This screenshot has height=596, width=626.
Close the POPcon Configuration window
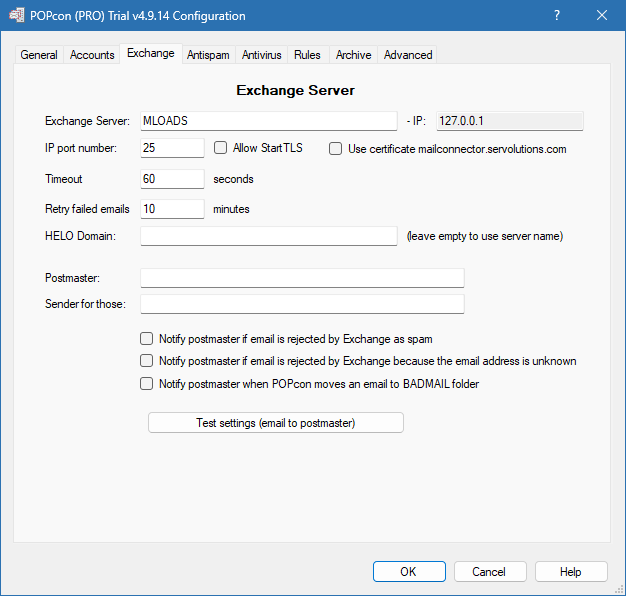coord(602,16)
